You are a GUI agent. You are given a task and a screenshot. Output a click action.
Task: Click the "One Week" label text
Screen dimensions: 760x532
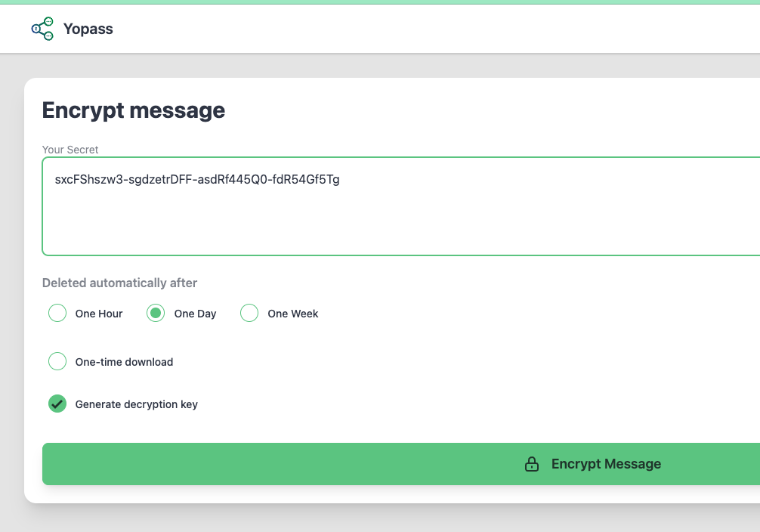(x=293, y=314)
